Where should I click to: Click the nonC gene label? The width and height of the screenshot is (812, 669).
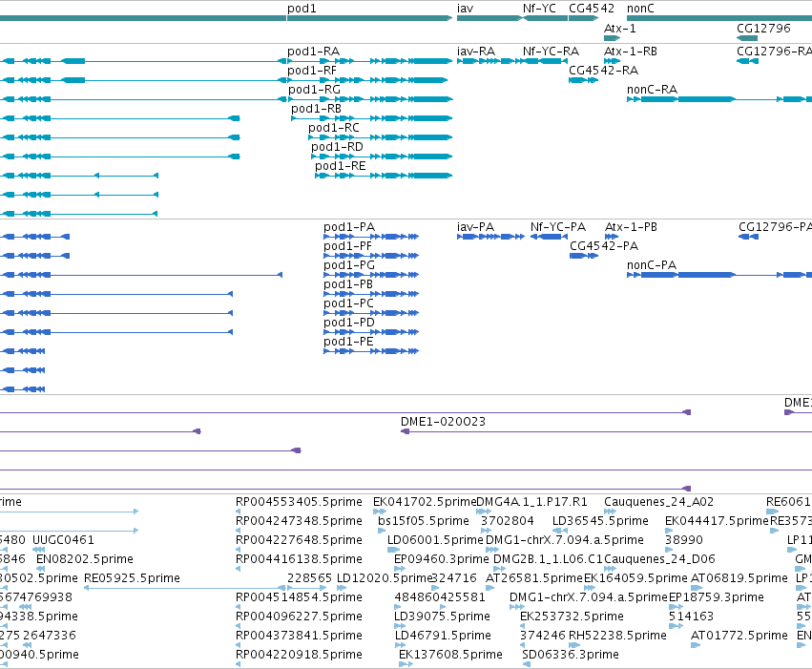click(x=640, y=9)
